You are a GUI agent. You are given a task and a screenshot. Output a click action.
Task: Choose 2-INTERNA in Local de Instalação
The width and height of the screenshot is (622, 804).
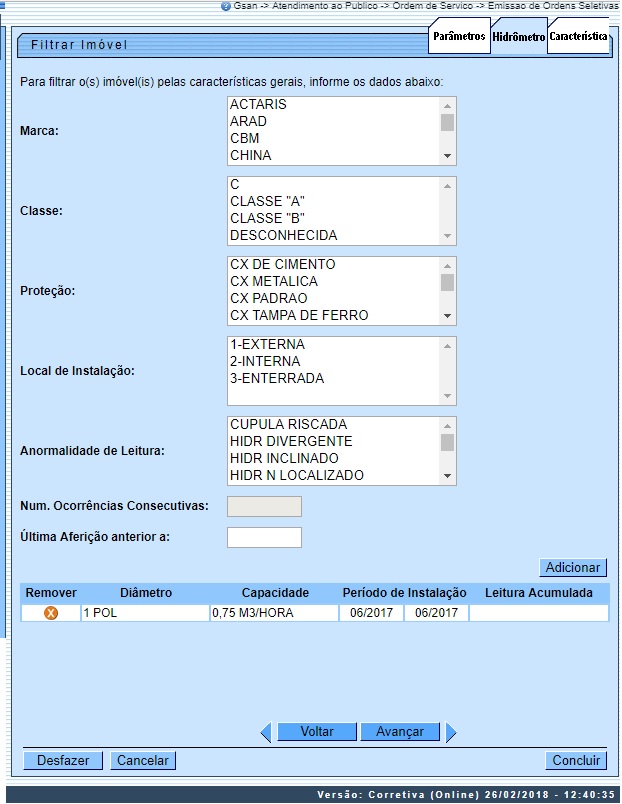click(265, 361)
